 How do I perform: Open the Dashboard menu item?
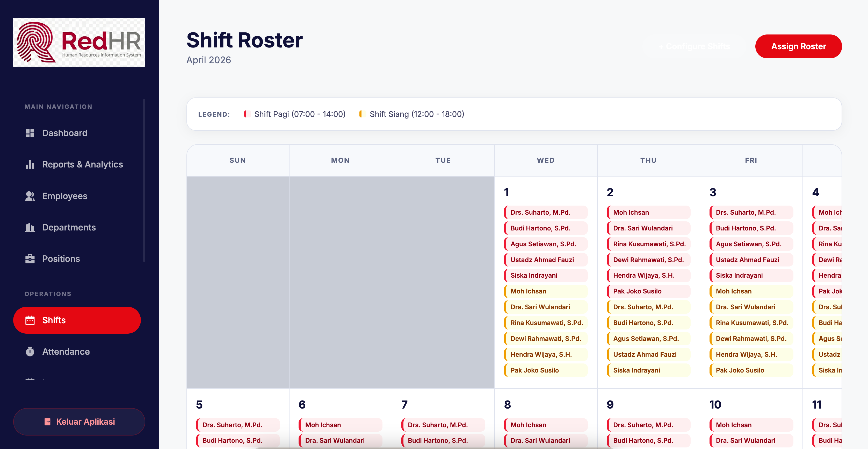click(x=77, y=133)
